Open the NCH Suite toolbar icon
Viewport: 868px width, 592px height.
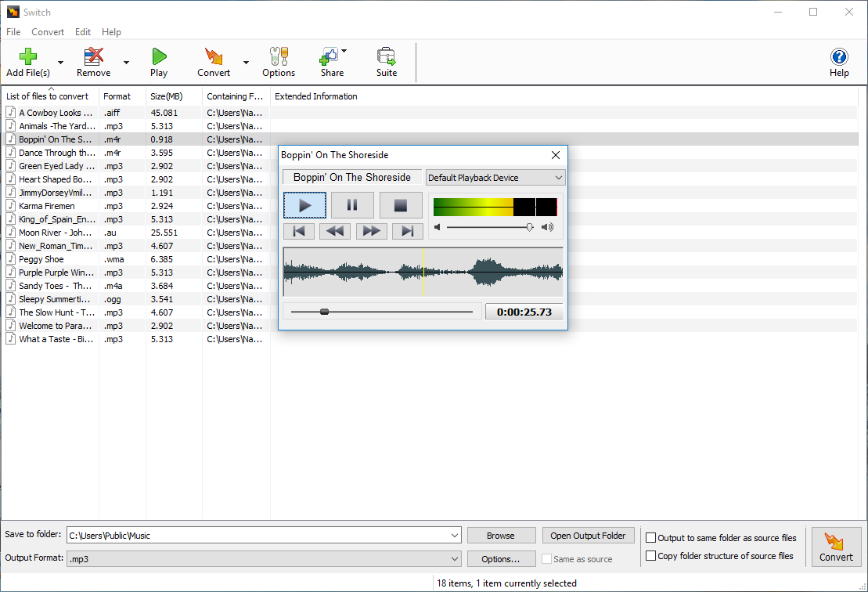386,56
